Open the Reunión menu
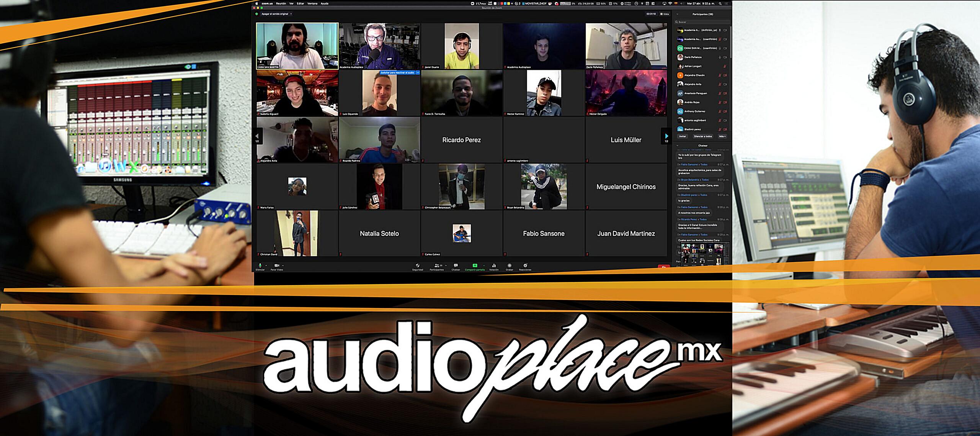Screen dimensions: 980x436 tap(281, 3)
